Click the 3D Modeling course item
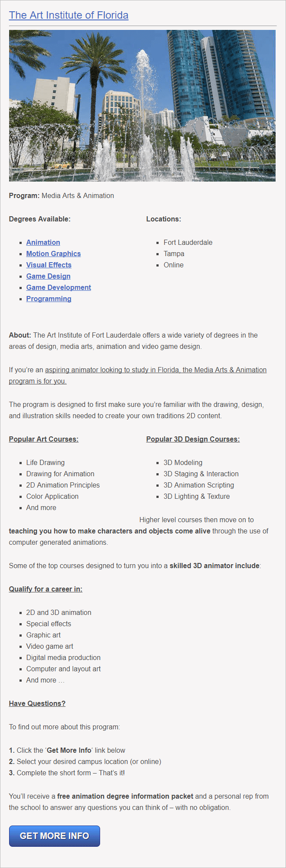This screenshot has height=868, width=286. click(183, 462)
